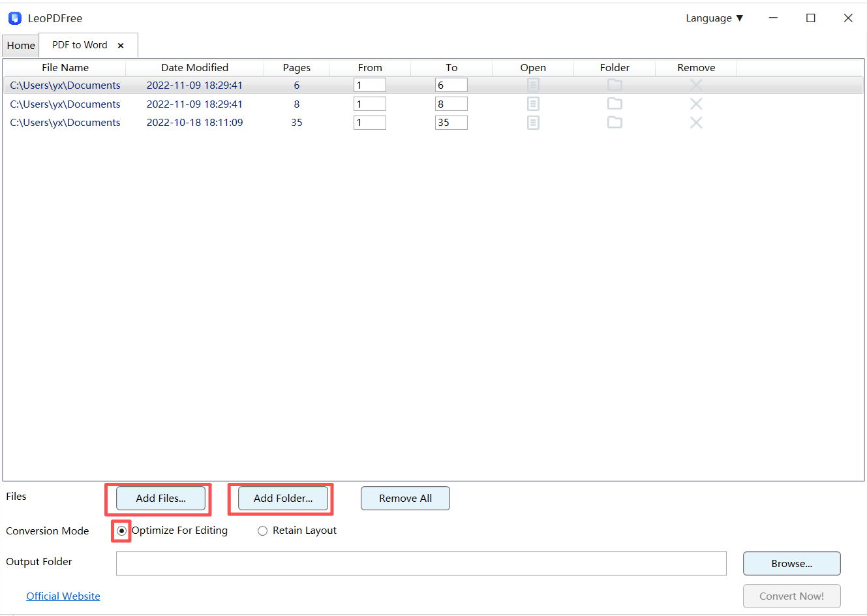Select Retain Layout conversion mode
The height and width of the screenshot is (616, 867).
click(262, 531)
